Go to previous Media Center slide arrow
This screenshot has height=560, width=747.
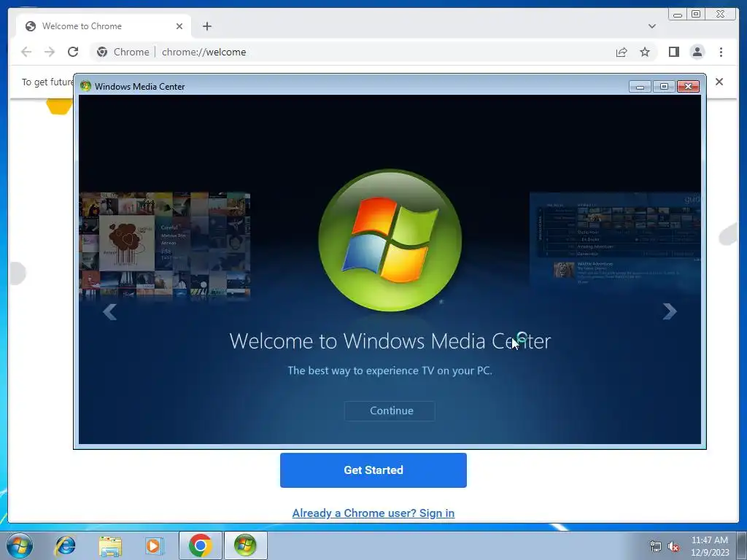110,312
